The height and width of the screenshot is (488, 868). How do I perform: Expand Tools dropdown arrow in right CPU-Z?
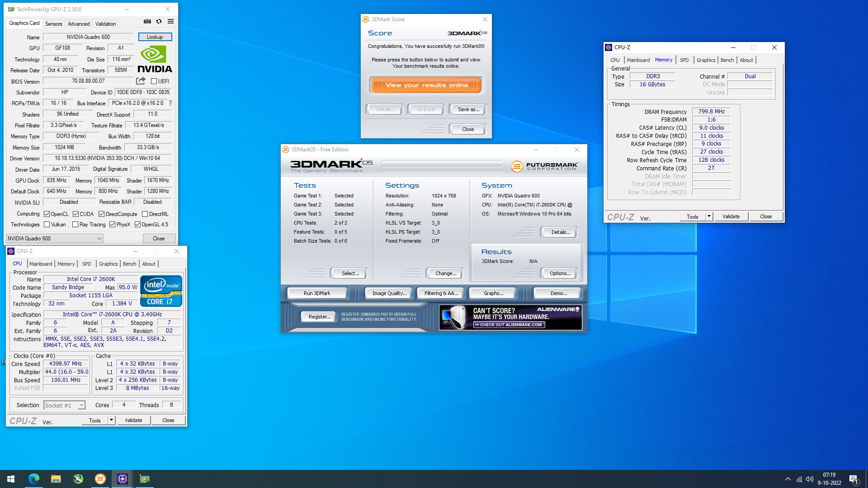pos(709,216)
